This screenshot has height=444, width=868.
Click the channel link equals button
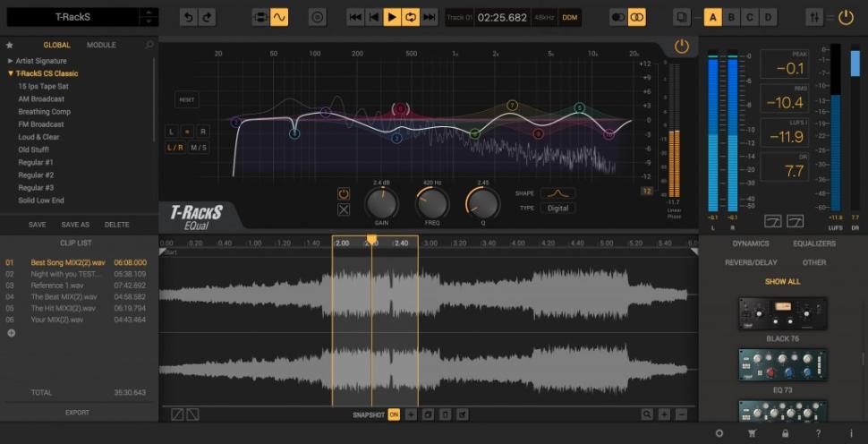pyautogui.click(x=187, y=132)
